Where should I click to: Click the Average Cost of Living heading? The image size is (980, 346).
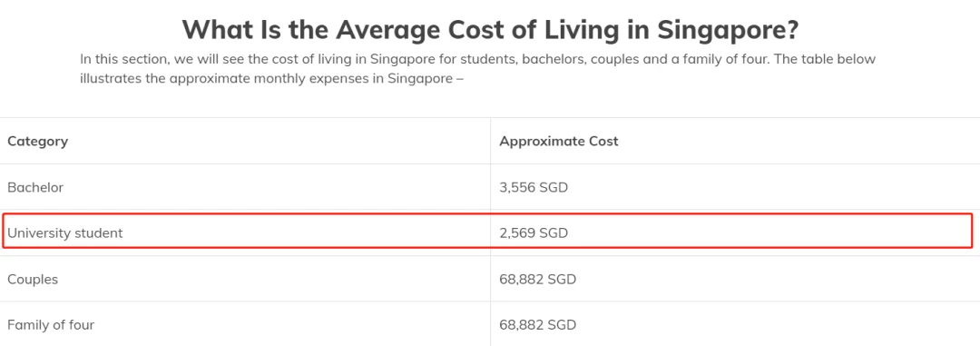(491, 29)
